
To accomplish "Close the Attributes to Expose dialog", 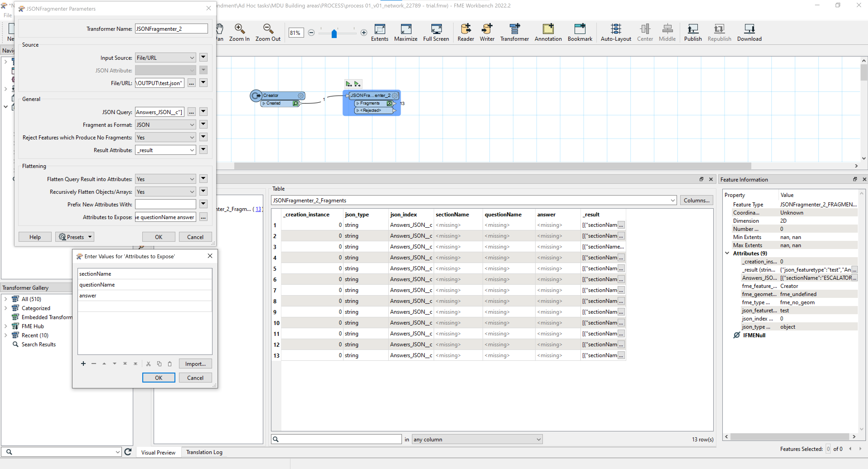I will click(x=210, y=256).
